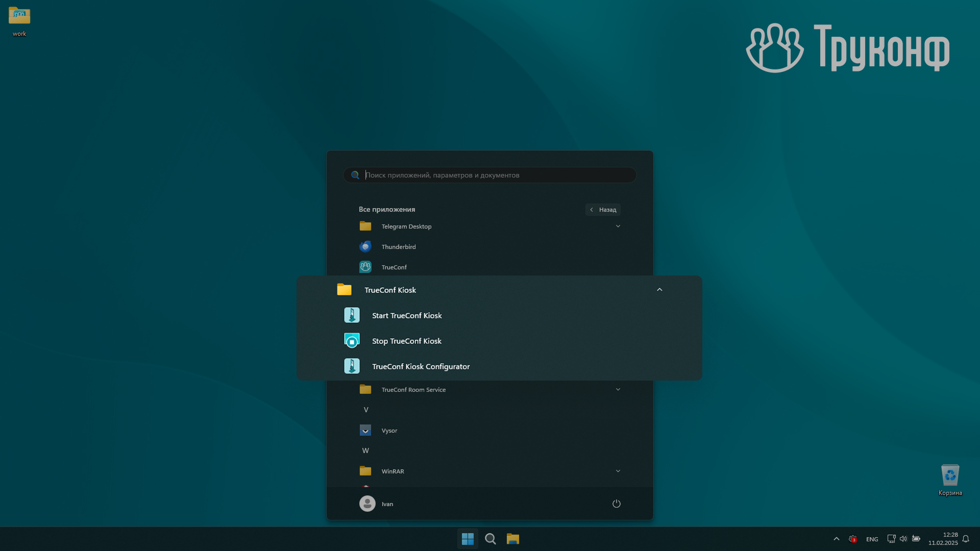
Task: Jump via the letter V section header
Action: point(366,410)
